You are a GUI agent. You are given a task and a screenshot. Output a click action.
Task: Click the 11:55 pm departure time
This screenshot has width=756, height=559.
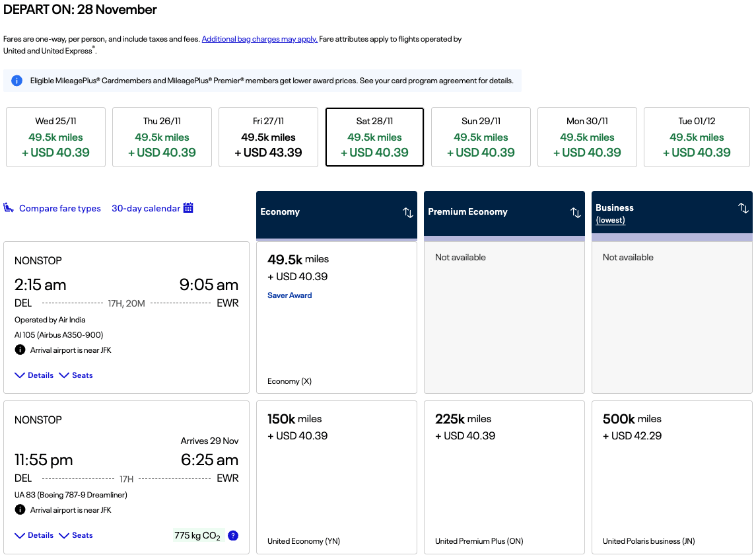coord(44,460)
